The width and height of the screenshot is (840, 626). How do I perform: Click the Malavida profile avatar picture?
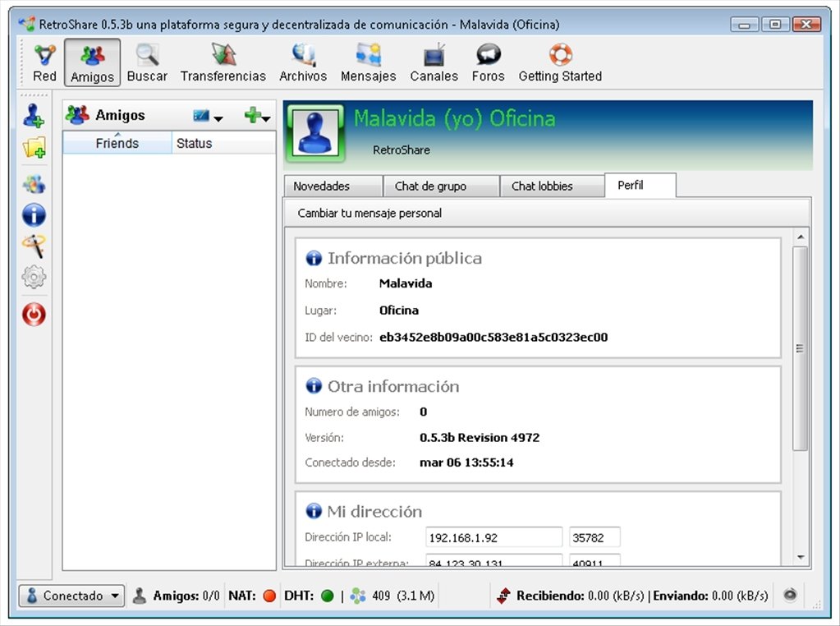(x=315, y=133)
